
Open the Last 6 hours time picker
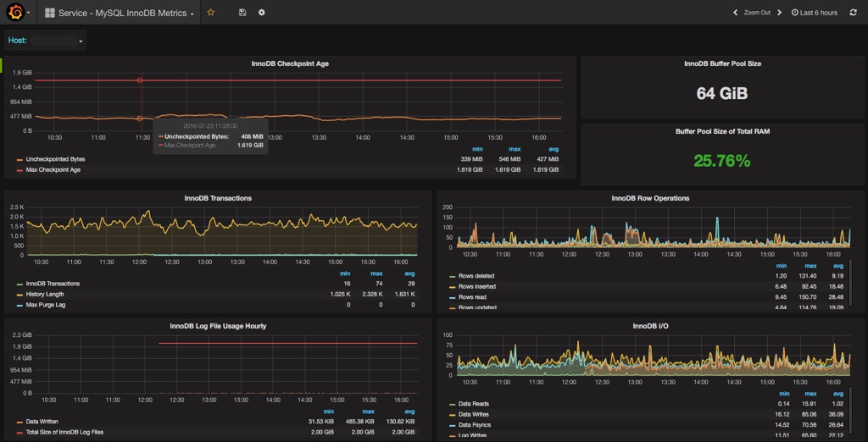[x=815, y=13]
